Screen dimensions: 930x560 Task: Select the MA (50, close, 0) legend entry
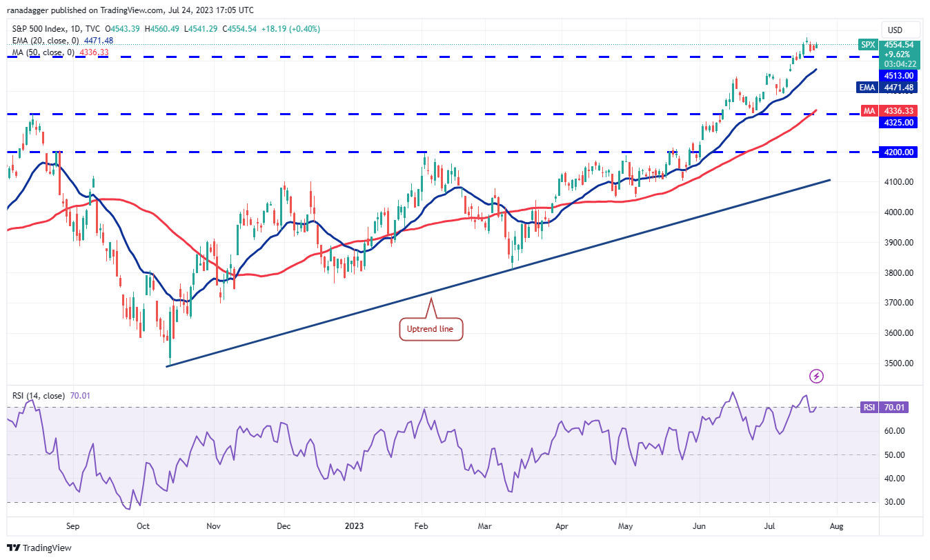tap(41, 52)
